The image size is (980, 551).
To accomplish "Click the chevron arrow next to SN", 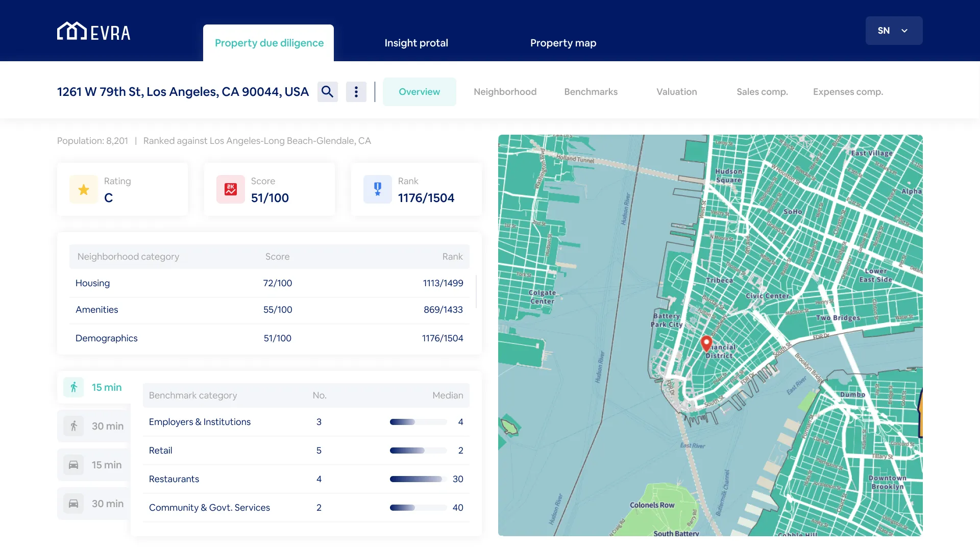I will point(904,31).
